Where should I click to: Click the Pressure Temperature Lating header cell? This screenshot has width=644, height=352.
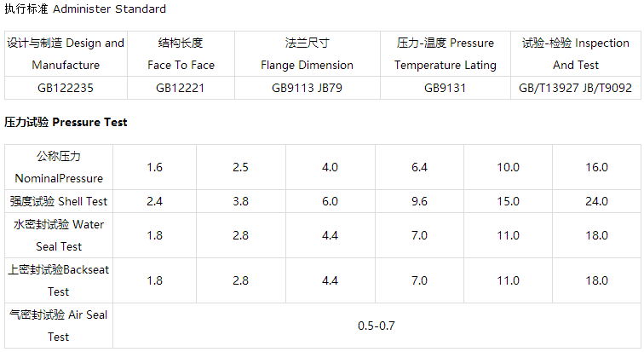[445, 54]
